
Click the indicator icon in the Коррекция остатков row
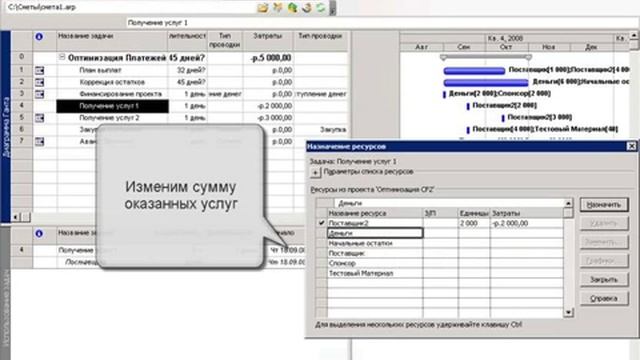point(39,82)
